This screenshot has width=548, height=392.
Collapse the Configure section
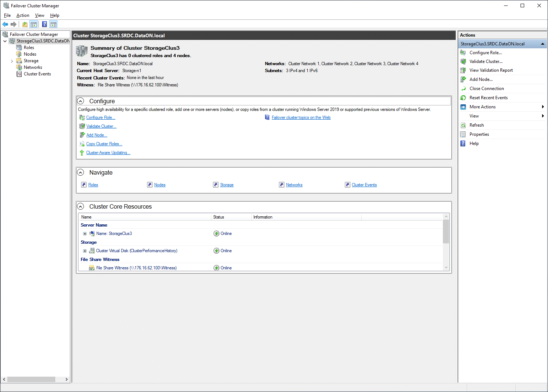(81, 101)
